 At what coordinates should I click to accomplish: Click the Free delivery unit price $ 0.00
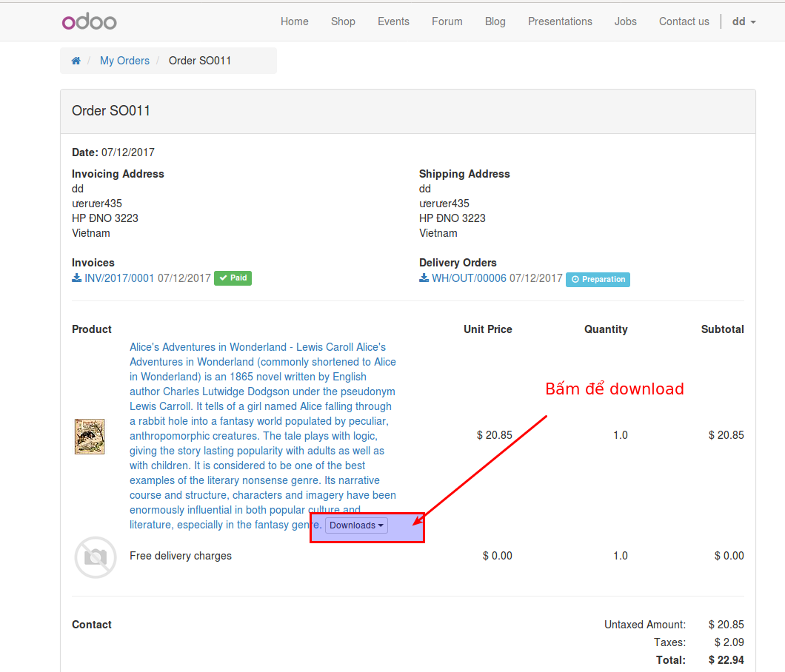[x=497, y=556]
